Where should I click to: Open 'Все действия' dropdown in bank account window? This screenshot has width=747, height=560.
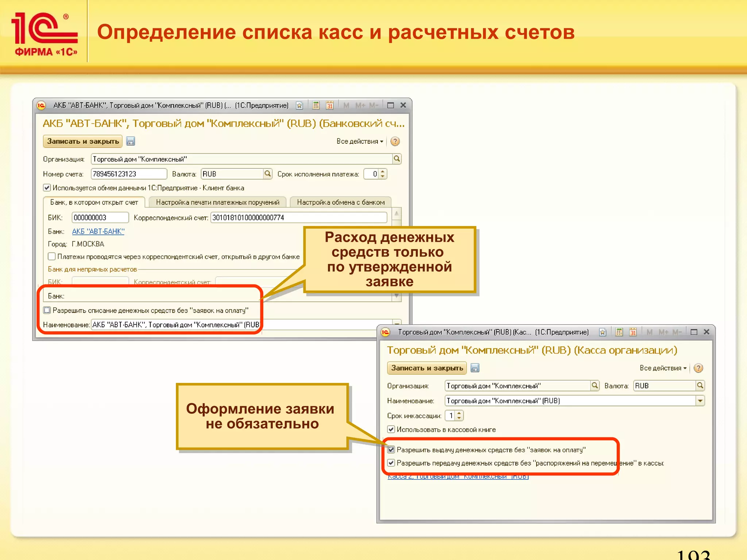point(360,141)
